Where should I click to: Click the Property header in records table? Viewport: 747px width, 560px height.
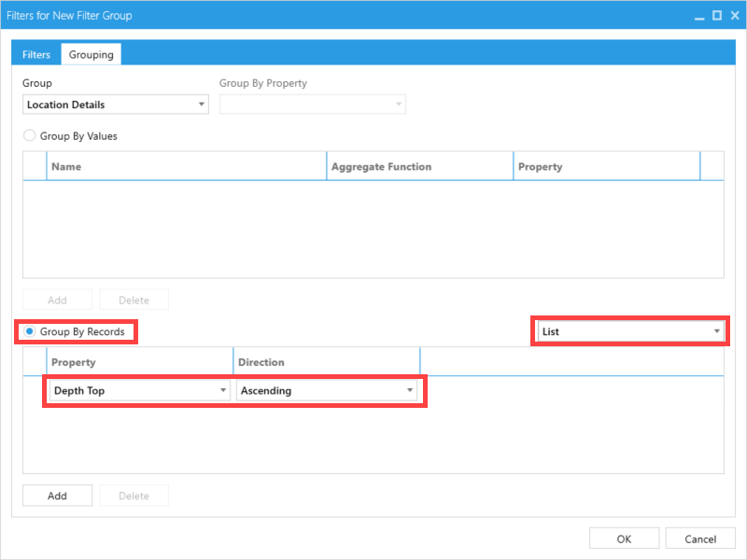click(139, 362)
